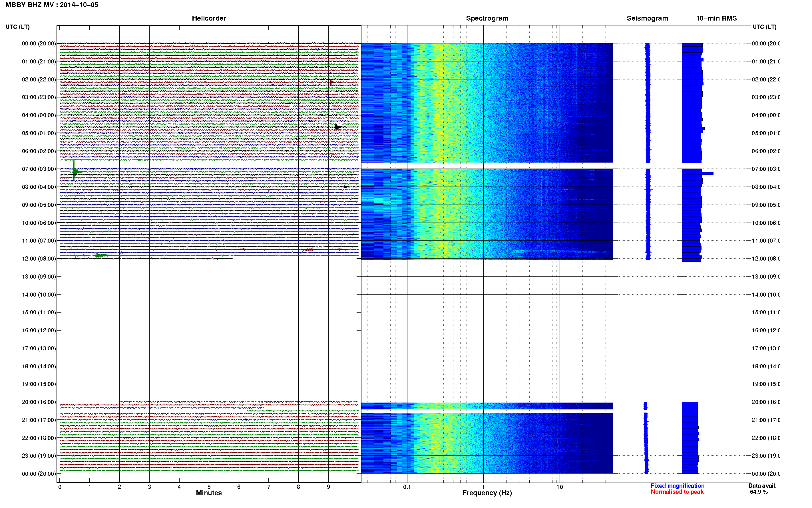Click the '20:00 (16:00)' left time label
812x508 pixels.
point(39,402)
